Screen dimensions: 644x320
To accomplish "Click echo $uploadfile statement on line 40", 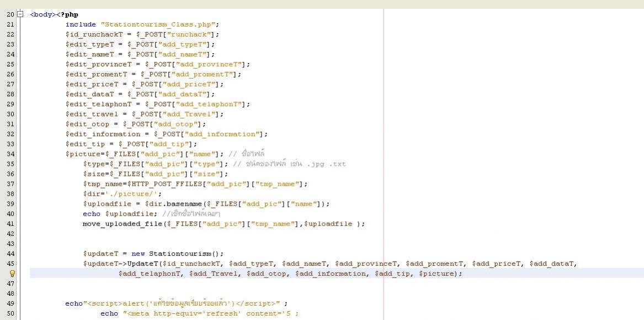I will 120,214.
